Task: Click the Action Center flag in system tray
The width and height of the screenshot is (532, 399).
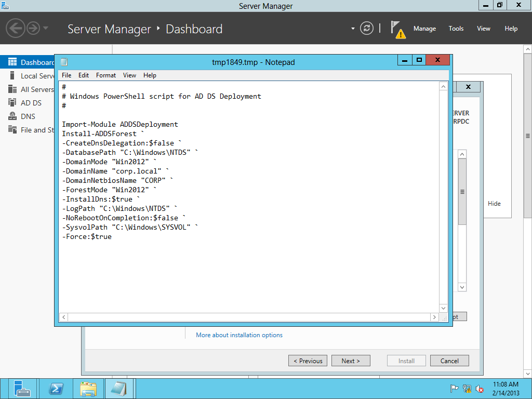Action: [x=454, y=389]
